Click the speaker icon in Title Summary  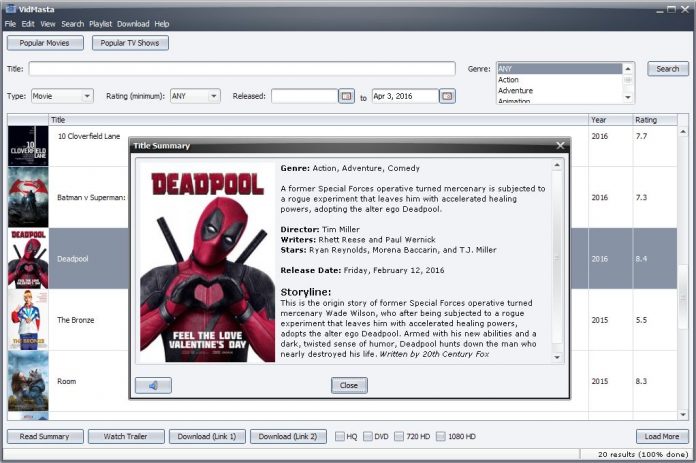153,385
